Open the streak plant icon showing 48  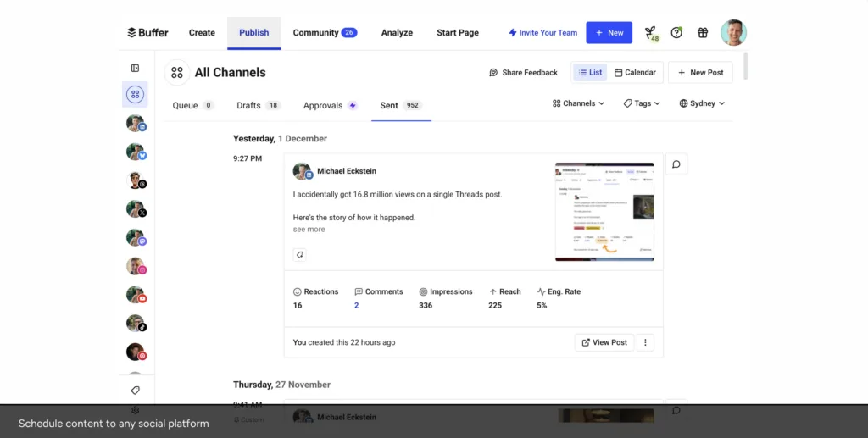(x=652, y=34)
